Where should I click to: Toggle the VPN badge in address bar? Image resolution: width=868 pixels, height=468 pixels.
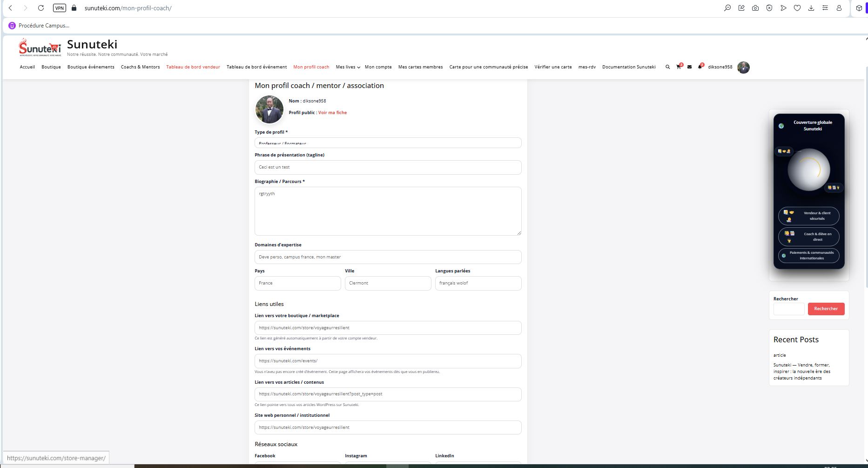(x=60, y=8)
